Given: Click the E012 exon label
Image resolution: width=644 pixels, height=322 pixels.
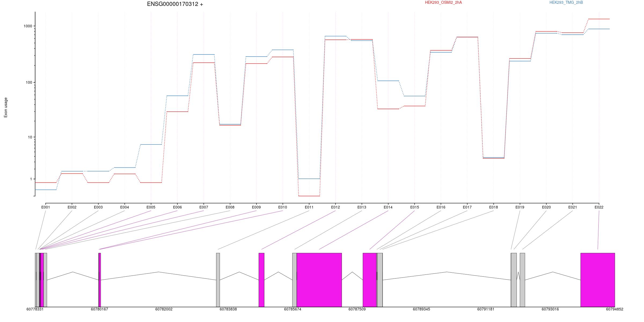Looking at the screenshot, I should (x=335, y=207).
